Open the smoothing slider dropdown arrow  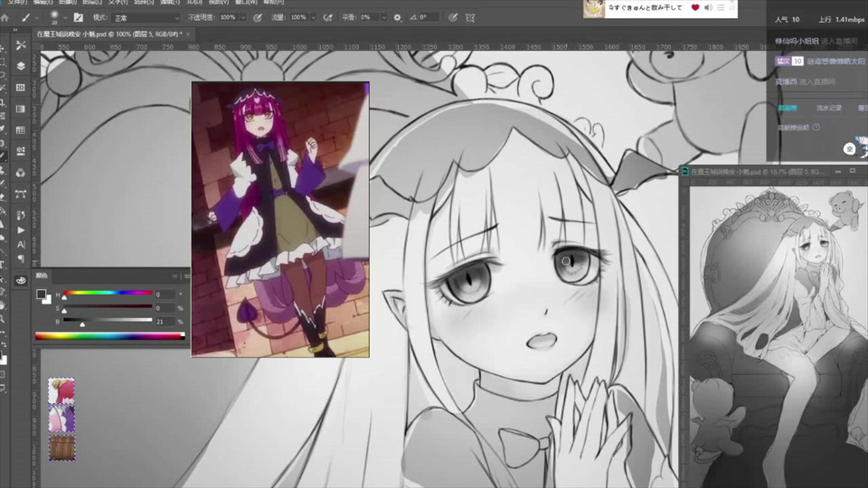(384, 18)
